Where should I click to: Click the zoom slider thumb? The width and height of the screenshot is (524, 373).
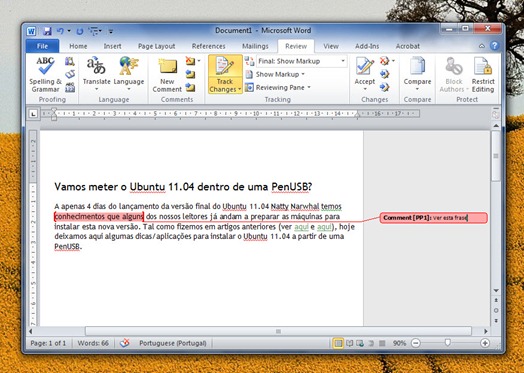448,342
